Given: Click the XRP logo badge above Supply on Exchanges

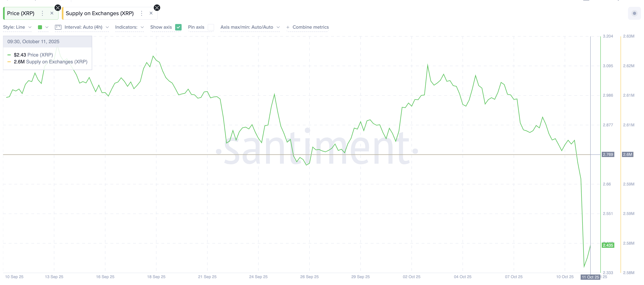Looking at the screenshot, I should click(157, 7).
